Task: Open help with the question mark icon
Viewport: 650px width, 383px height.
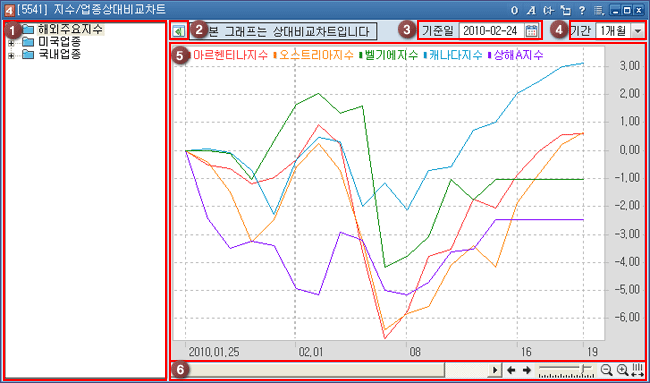Action: tap(582, 10)
